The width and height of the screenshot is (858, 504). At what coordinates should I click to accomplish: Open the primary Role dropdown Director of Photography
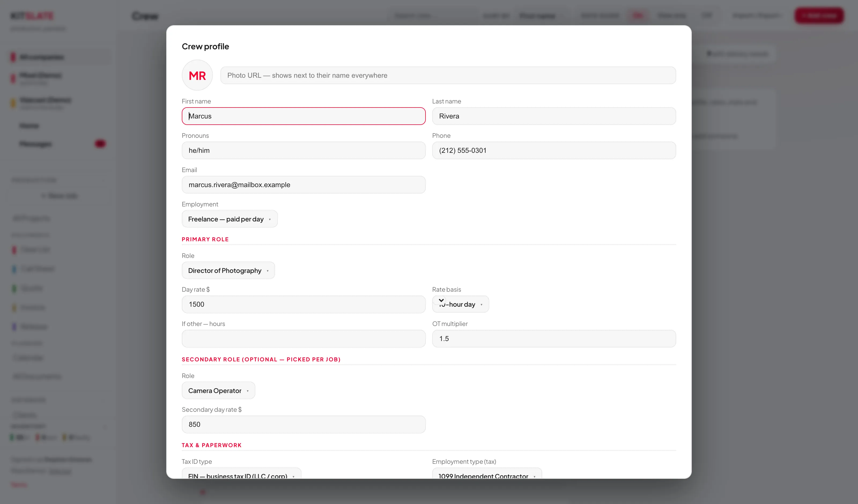(228, 270)
